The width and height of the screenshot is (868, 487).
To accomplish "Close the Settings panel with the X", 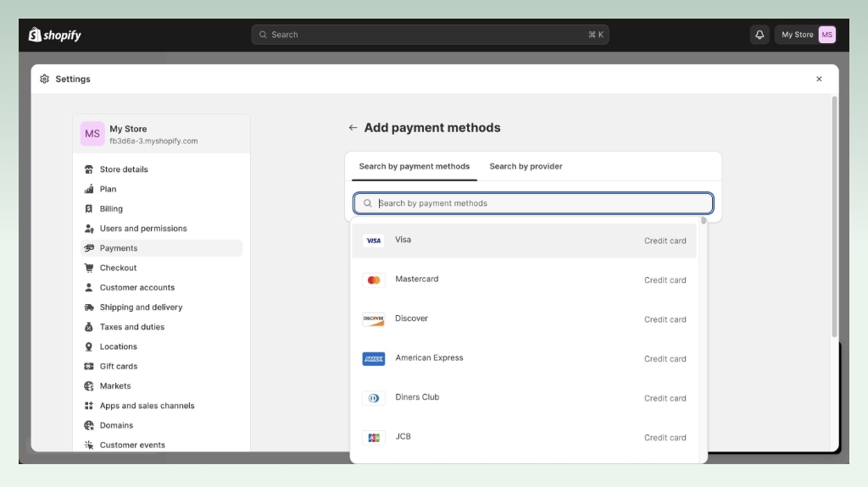I will tap(819, 79).
